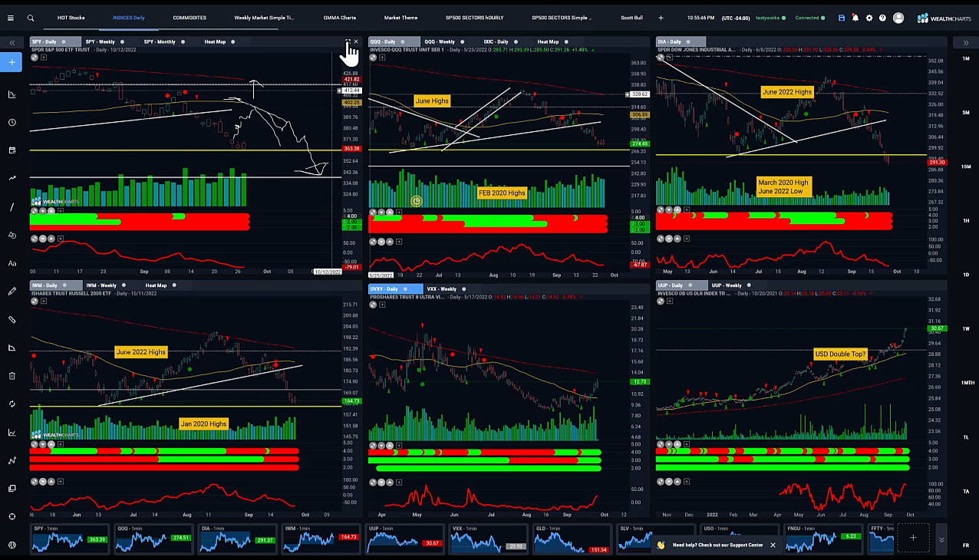Viewport: 979px width, 560px height.
Task: Open the symbol search magnifier
Action: [31, 18]
